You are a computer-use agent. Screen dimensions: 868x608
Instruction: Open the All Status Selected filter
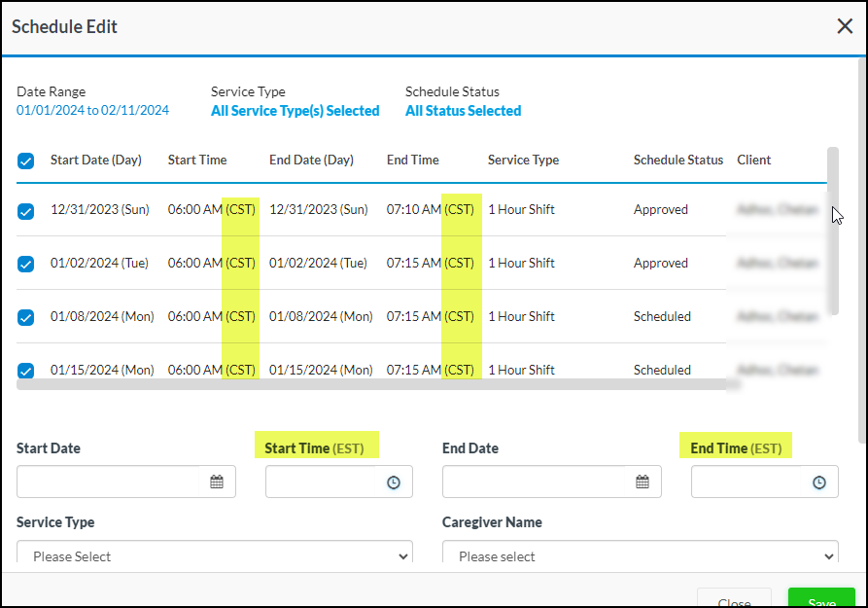pyautogui.click(x=463, y=111)
